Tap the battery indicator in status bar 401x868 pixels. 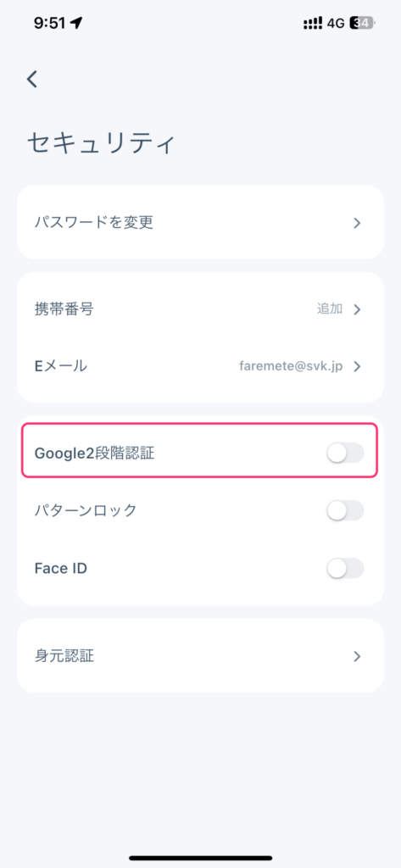tap(362, 23)
